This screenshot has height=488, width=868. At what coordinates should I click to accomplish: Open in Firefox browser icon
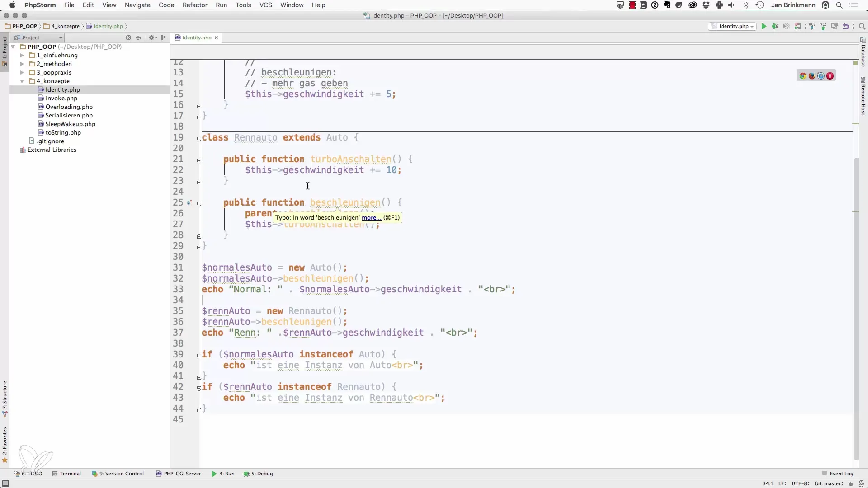coord(812,76)
